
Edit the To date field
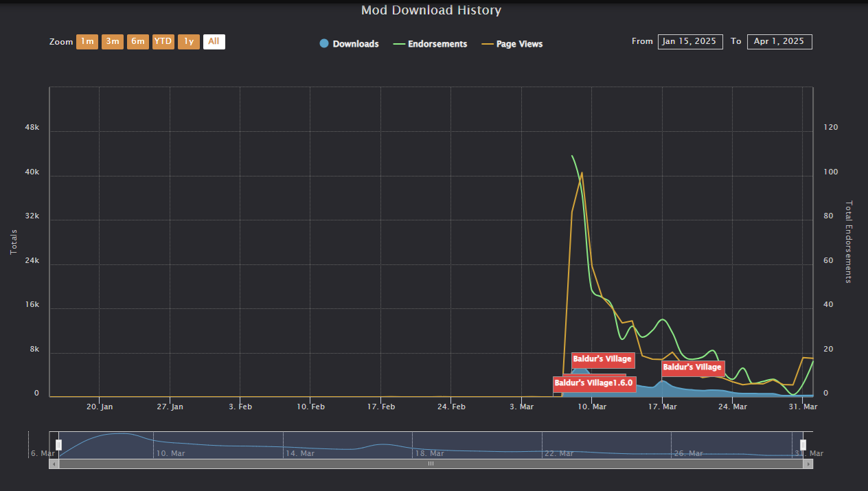(779, 42)
